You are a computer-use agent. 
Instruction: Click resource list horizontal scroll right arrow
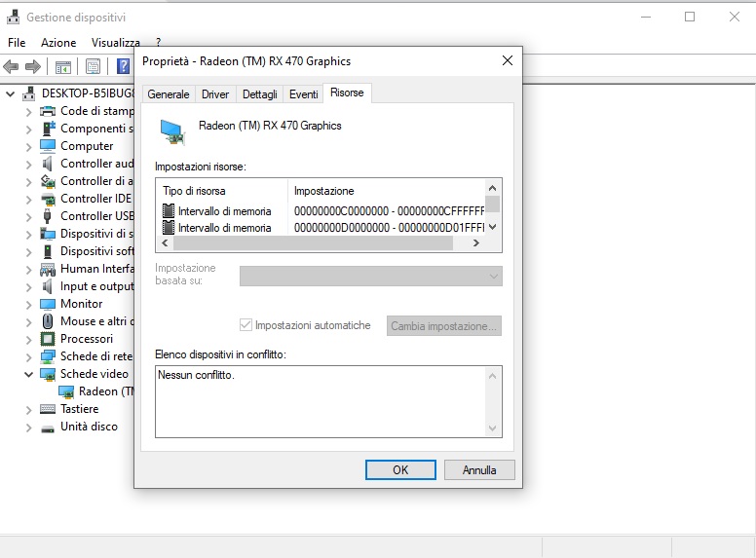[x=476, y=242]
